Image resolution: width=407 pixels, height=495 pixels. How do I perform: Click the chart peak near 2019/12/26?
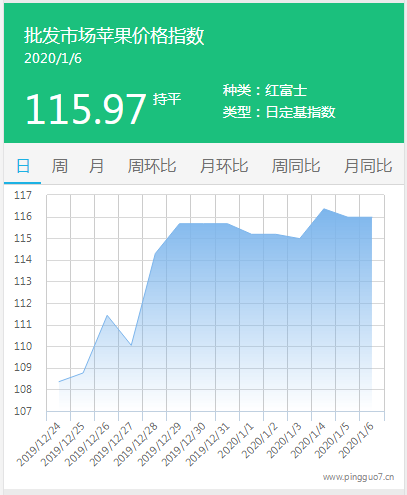click(x=107, y=315)
